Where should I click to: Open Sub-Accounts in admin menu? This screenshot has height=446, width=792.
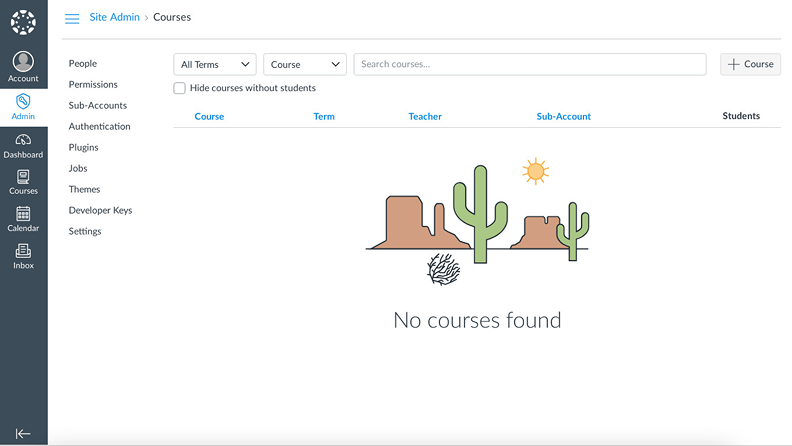(x=98, y=106)
